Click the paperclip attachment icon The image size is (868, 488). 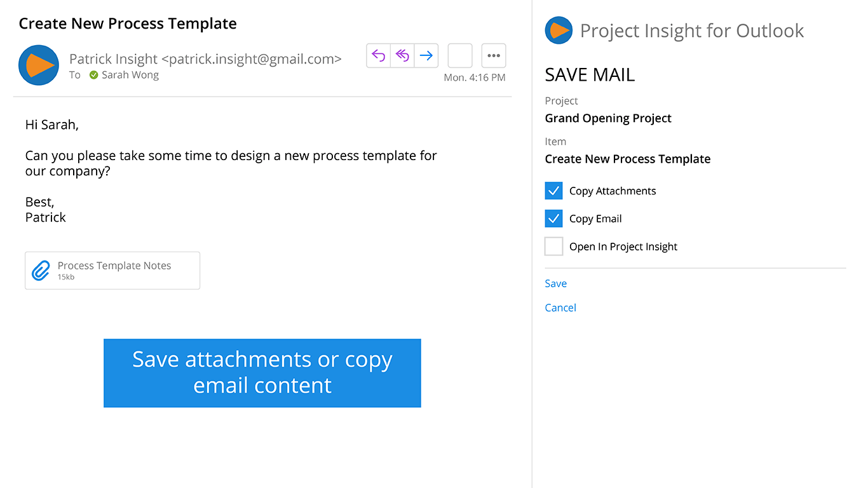(41, 271)
